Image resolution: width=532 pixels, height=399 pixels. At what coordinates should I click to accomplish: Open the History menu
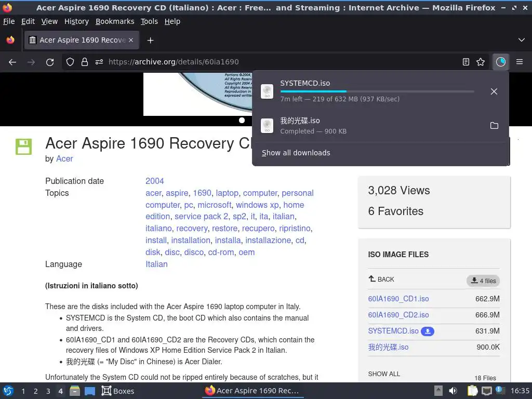click(x=76, y=21)
